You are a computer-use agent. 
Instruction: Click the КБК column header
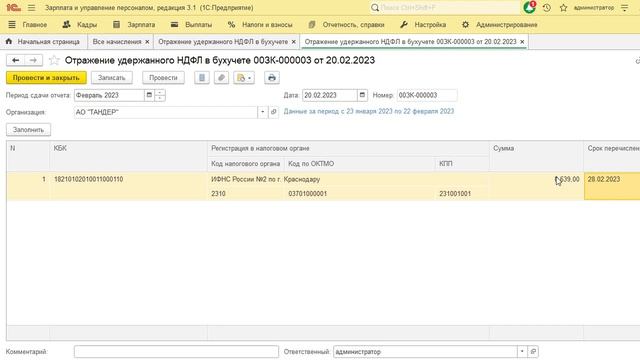tap(129, 156)
